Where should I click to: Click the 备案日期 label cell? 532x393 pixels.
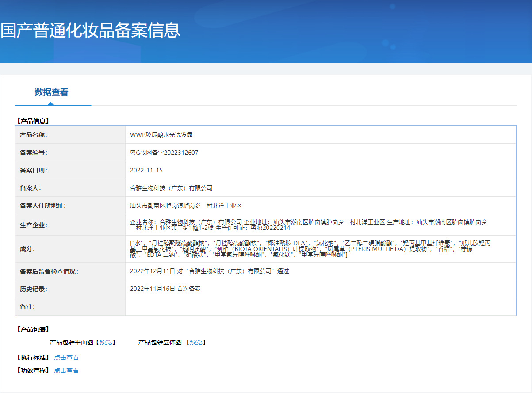point(70,170)
